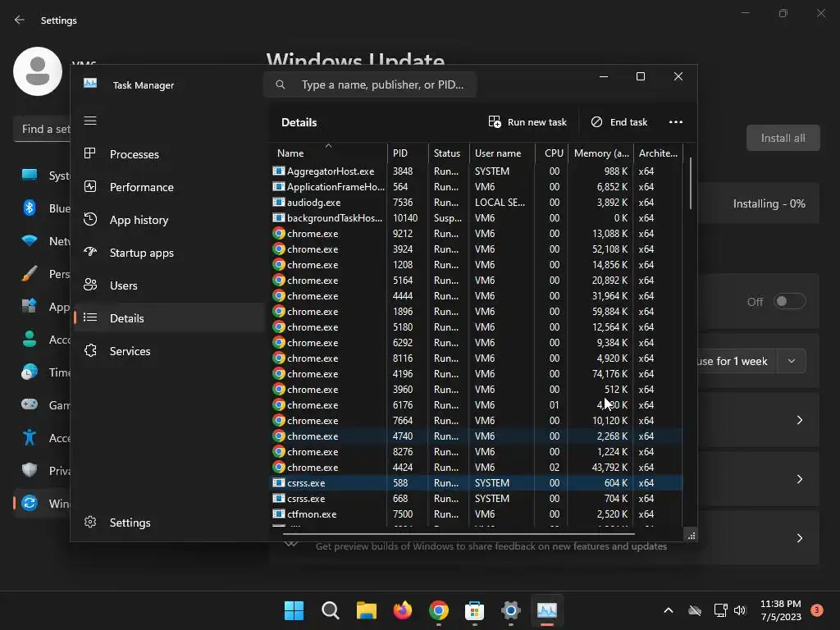The height and width of the screenshot is (630, 840).
Task: Show hidden icons in system tray
Action: pos(668,610)
